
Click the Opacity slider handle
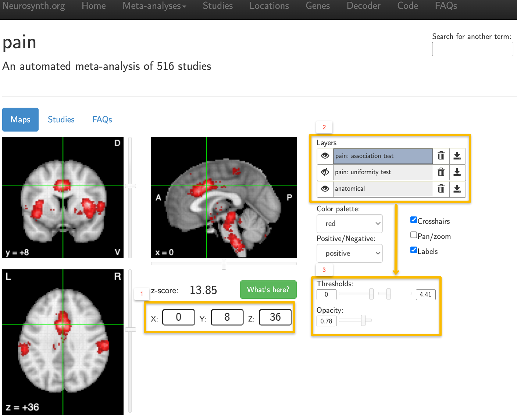click(363, 320)
